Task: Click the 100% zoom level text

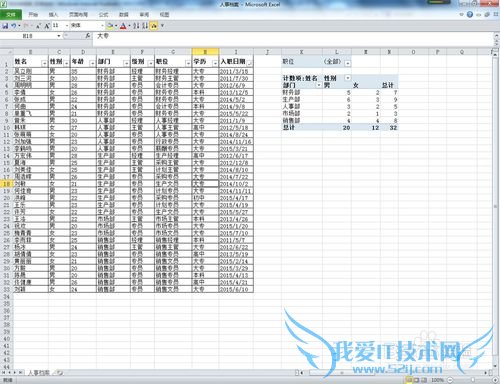Action: pyautogui.click(x=437, y=380)
